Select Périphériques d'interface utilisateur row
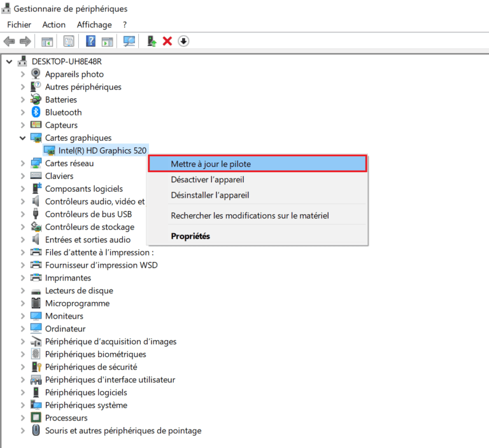The image size is (489, 448). tap(110, 379)
